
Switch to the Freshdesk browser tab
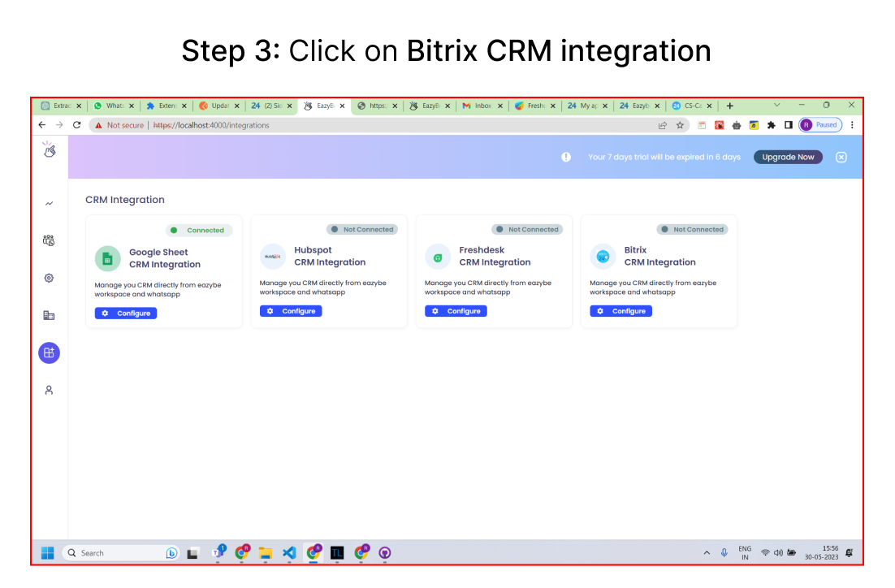[535, 106]
